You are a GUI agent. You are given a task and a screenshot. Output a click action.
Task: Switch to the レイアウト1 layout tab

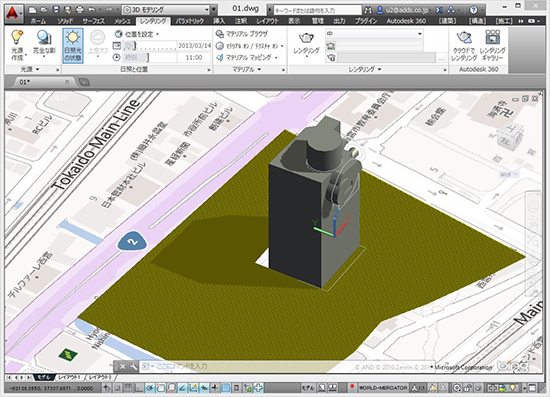69,377
